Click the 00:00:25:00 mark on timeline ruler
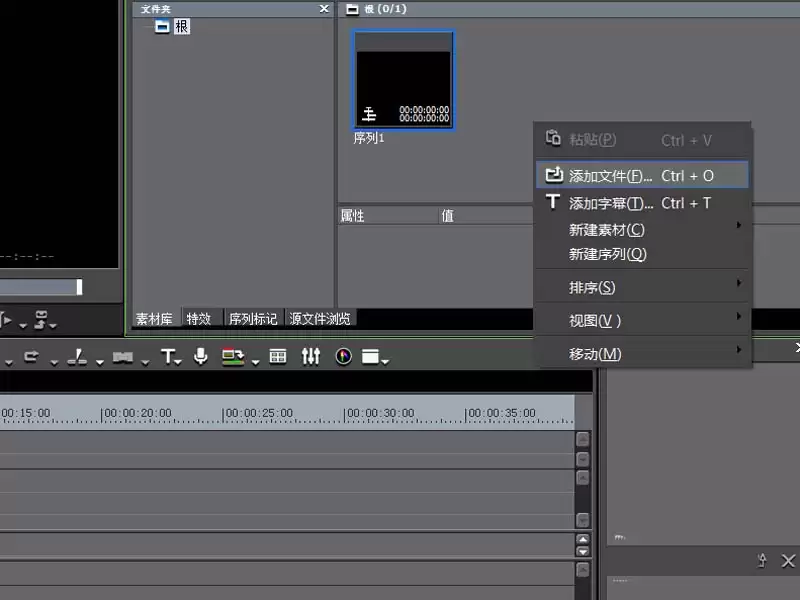 click(x=259, y=413)
